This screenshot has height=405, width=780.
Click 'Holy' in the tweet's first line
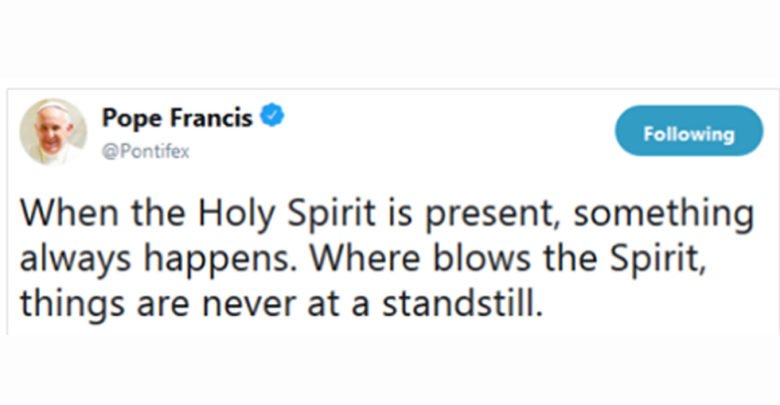(x=236, y=214)
